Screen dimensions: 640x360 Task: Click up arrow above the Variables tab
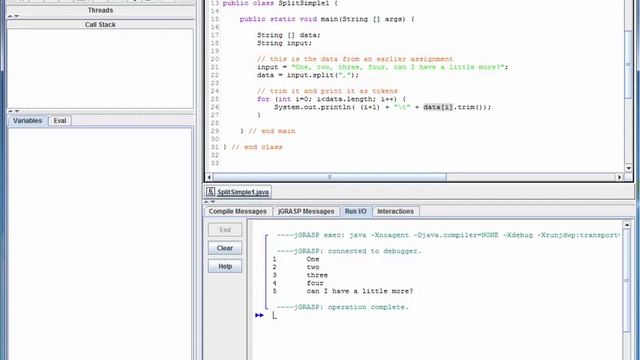point(10,111)
